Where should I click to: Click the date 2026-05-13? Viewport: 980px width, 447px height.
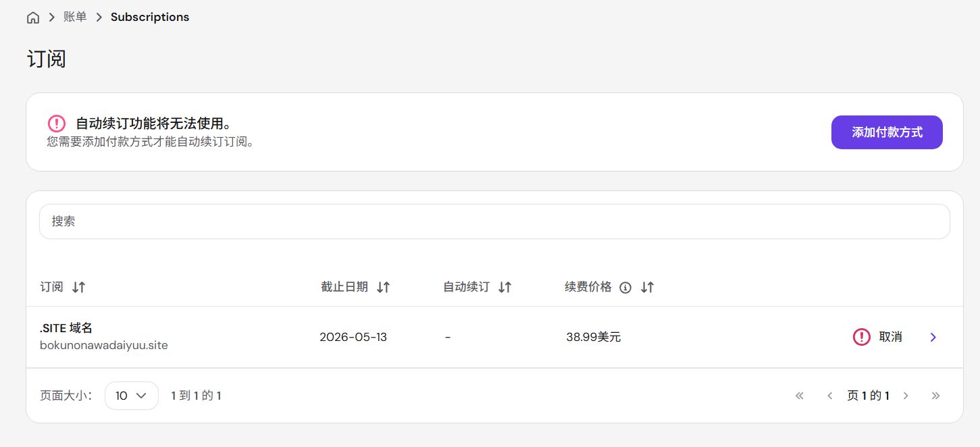pos(353,337)
